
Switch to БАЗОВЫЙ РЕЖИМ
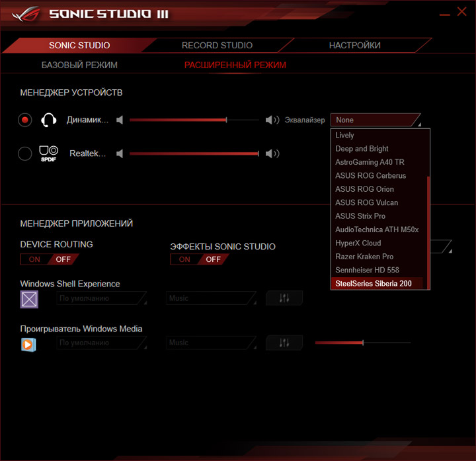point(79,65)
